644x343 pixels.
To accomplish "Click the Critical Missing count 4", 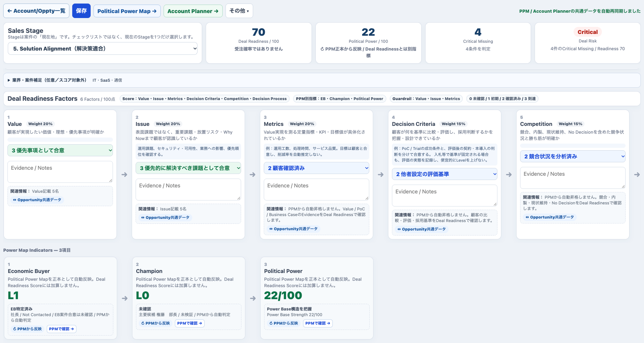I will tap(478, 32).
